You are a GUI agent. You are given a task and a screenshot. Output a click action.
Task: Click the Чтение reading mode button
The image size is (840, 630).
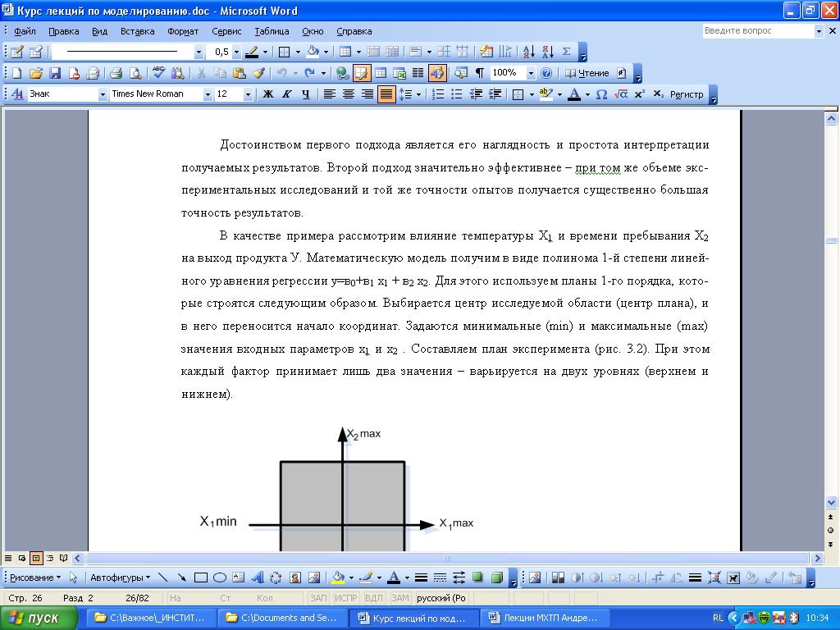[587, 73]
